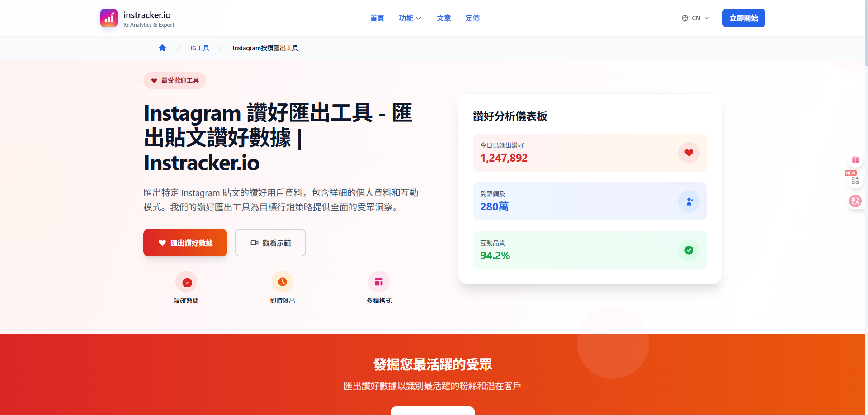The height and width of the screenshot is (415, 868).
Task: Click the 280萬 value
Action: 494,207
